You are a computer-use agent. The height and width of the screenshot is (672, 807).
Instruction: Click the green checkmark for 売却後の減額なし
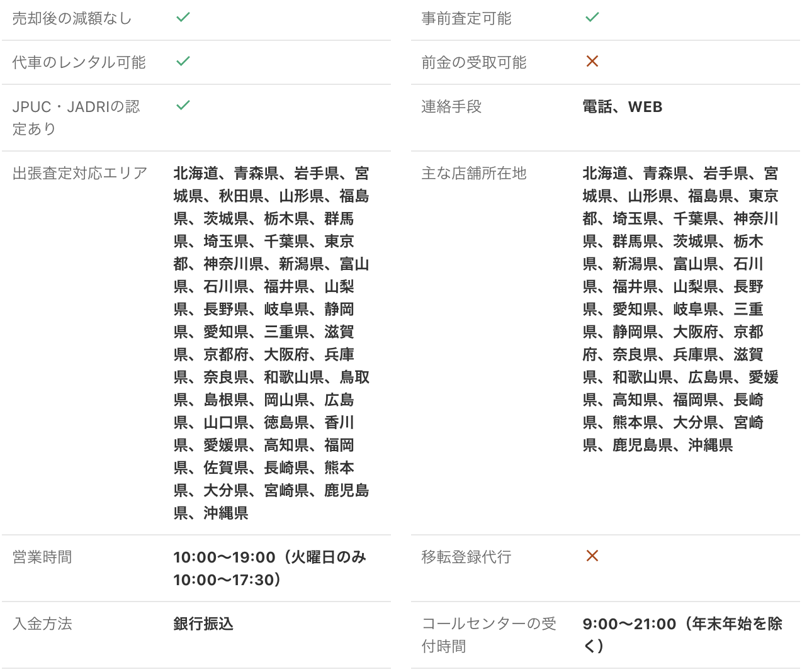[183, 18]
